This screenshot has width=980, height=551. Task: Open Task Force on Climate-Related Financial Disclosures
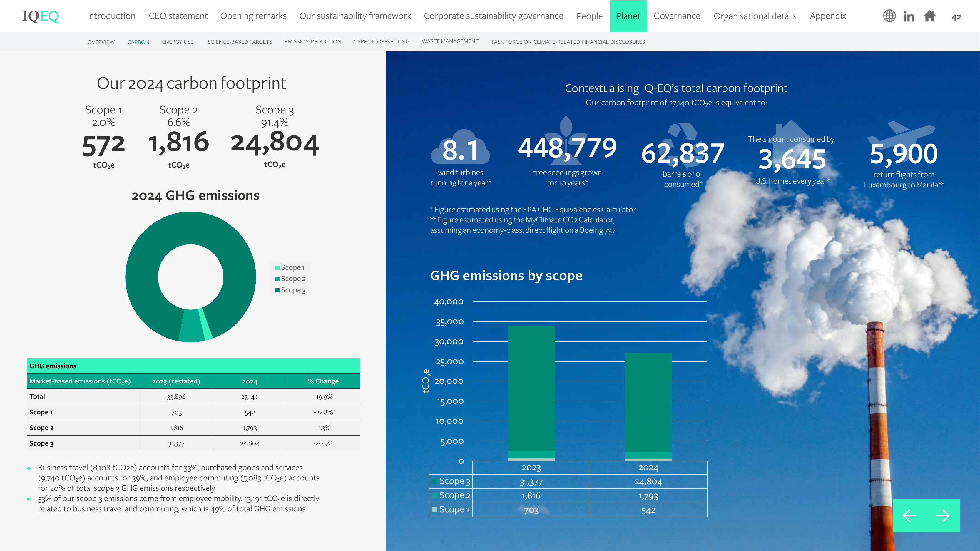click(x=568, y=42)
